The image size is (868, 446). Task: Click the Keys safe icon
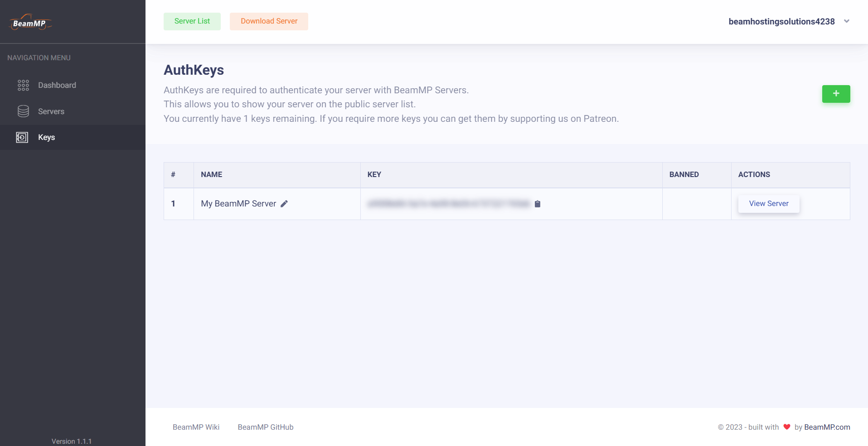coord(22,137)
